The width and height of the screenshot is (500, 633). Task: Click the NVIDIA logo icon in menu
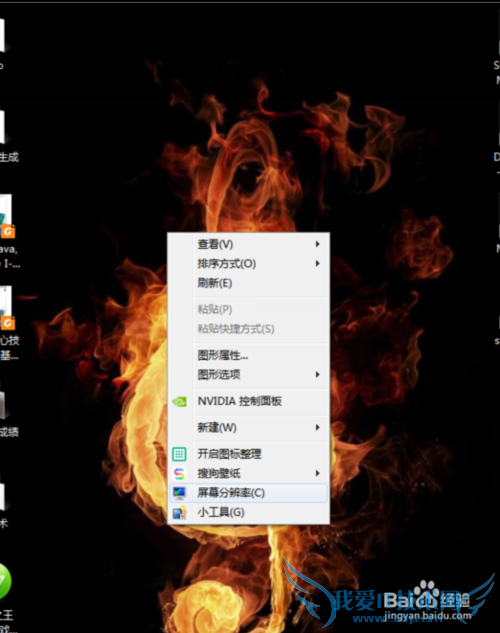tap(179, 401)
